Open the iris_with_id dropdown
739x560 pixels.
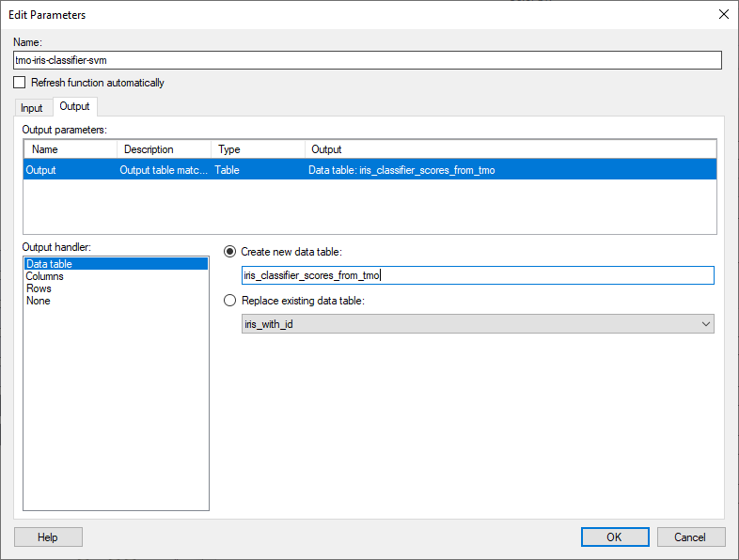(478, 323)
